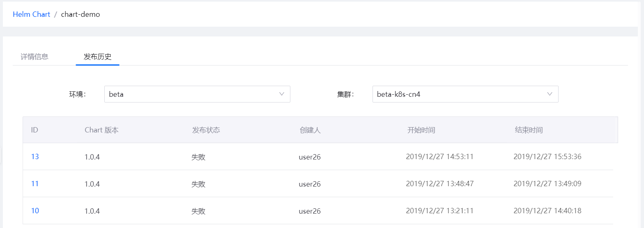
Task: Switch to the 详情信息 tab
Action: pyautogui.click(x=34, y=57)
